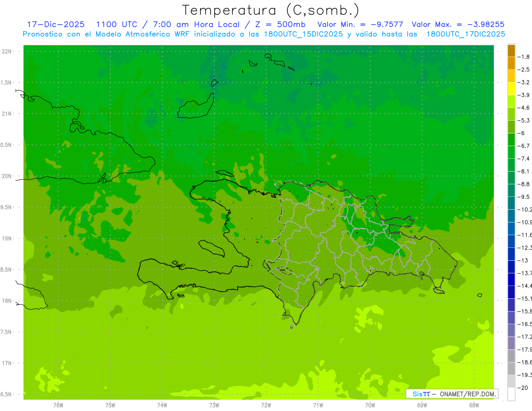Click the orange swatch at top of color scale
This screenshot has width=532, height=411.
(x=511, y=51)
